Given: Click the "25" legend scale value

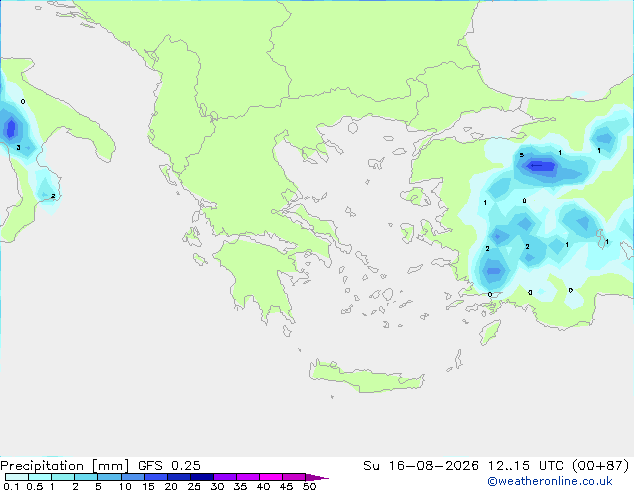Looking at the screenshot, I should [194, 486].
